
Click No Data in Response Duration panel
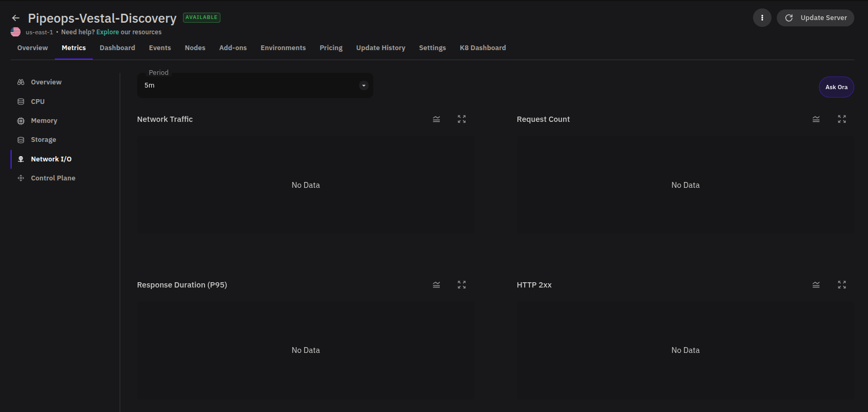[x=306, y=350]
